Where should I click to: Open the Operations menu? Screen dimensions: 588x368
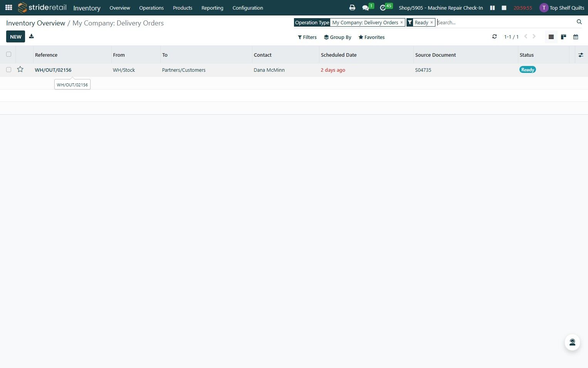pyautogui.click(x=151, y=8)
